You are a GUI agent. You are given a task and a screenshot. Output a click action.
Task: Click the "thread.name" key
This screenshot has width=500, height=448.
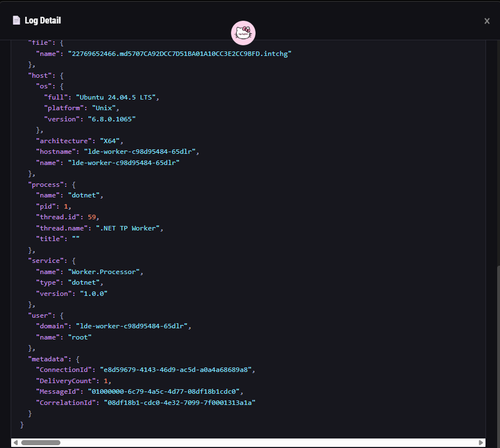coord(62,228)
